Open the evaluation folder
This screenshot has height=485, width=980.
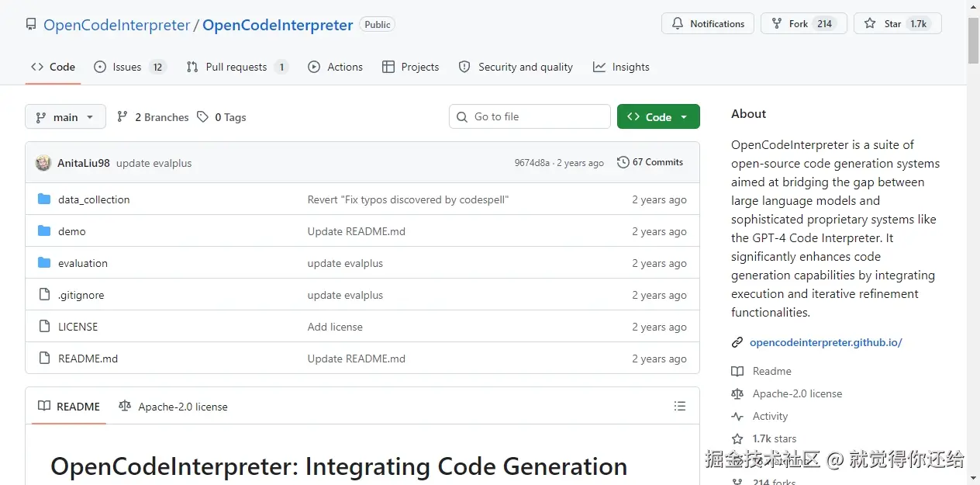[x=83, y=263]
